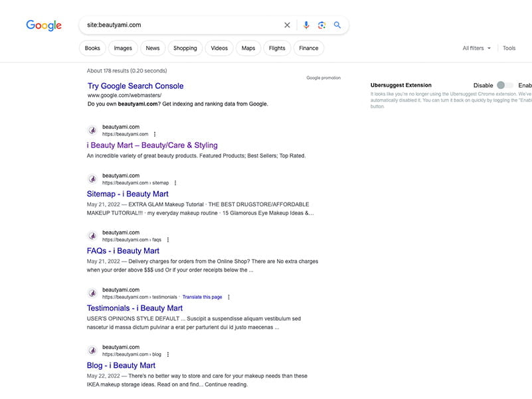The width and height of the screenshot is (532, 399).
Task: Click favicon beside FAQs result
Action: pyautogui.click(x=92, y=236)
